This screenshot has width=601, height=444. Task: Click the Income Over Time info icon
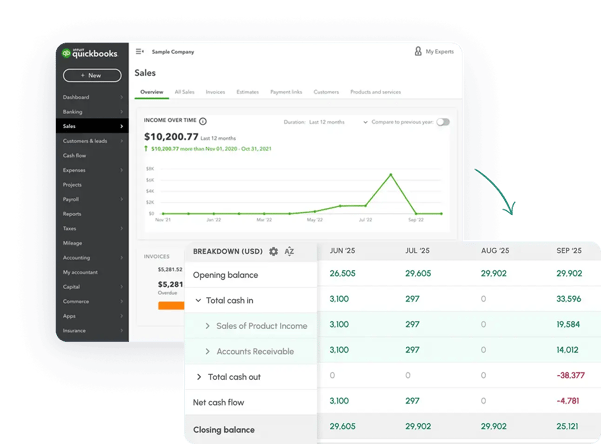[203, 121]
